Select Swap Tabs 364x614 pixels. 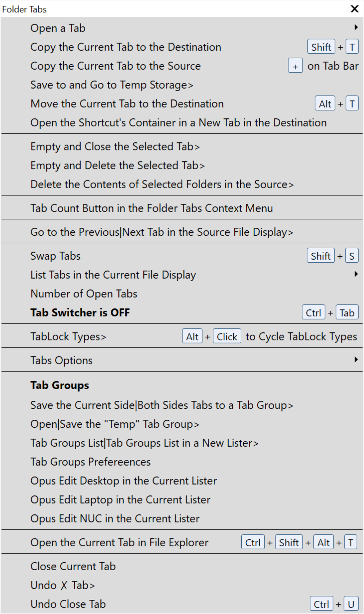[x=55, y=256]
